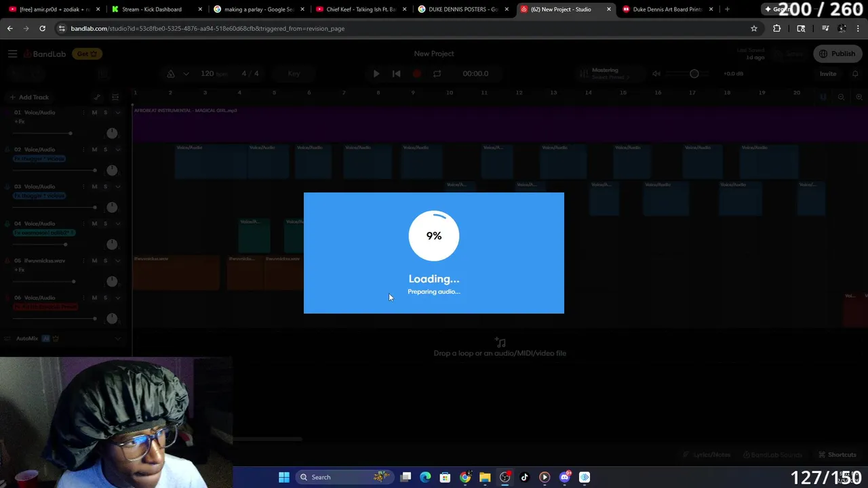This screenshot has width=868, height=488.
Task: Toggle the loop cycle icon
Action: click(437, 73)
